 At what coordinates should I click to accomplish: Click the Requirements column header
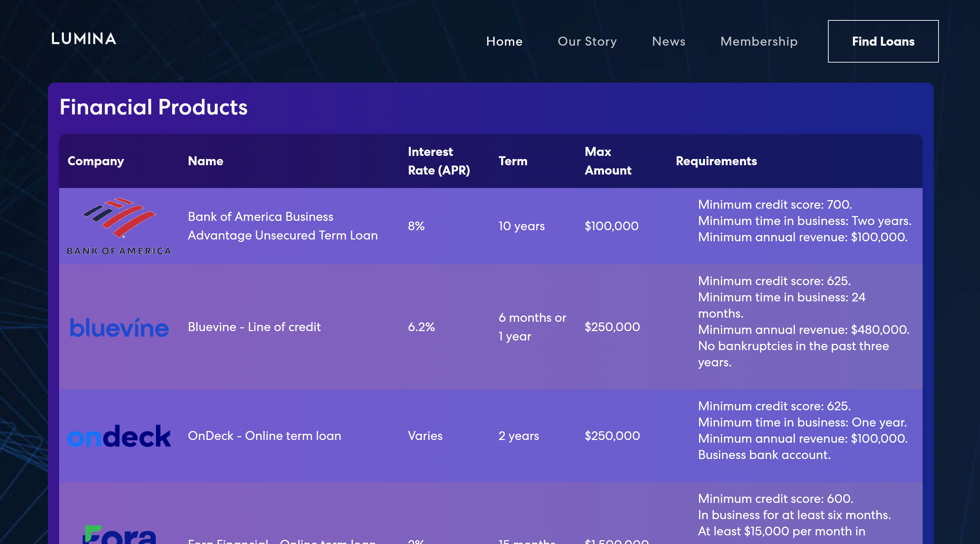(x=716, y=161)
